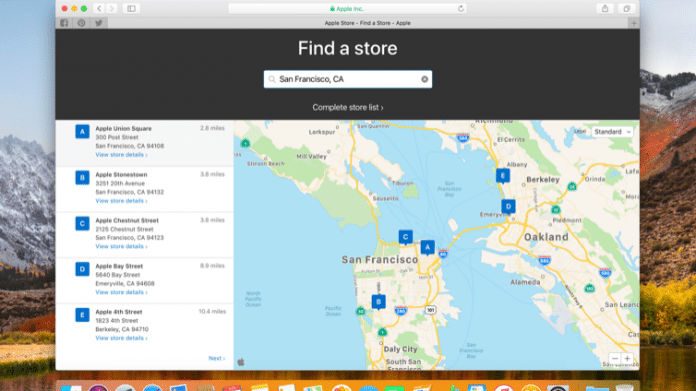Zoom out the map with minus button
Image resolution: width=696 pixels, height=391 pixels.
tap(614, 358)
